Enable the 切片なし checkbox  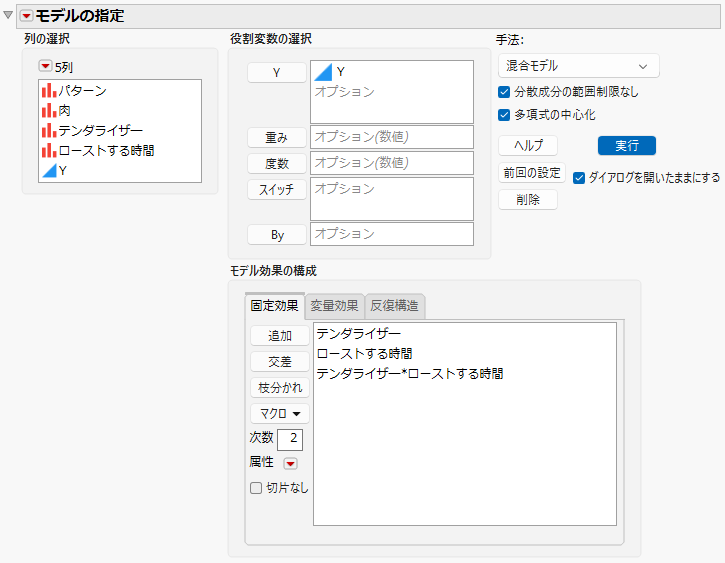pos(256,488)
